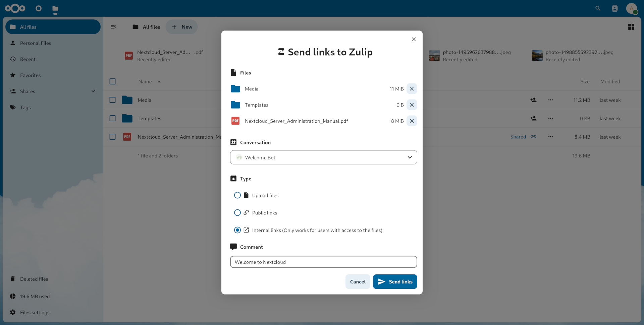
Task: Open the user avatar menu
Action: (x=632, y=8)
